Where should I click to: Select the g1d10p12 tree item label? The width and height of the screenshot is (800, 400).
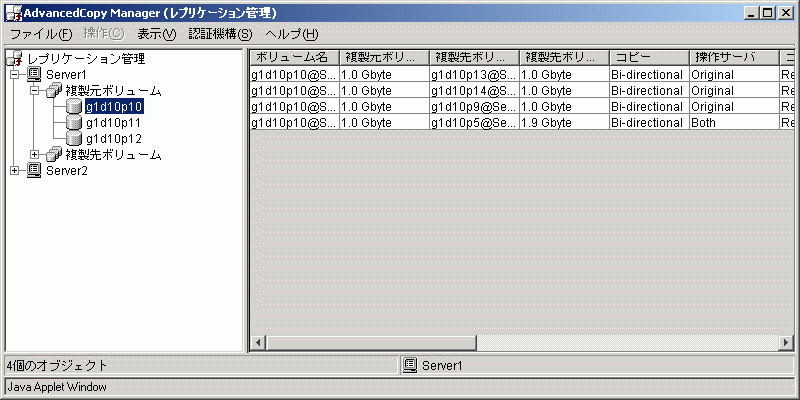pyautogui.click(x=113, y=139)
